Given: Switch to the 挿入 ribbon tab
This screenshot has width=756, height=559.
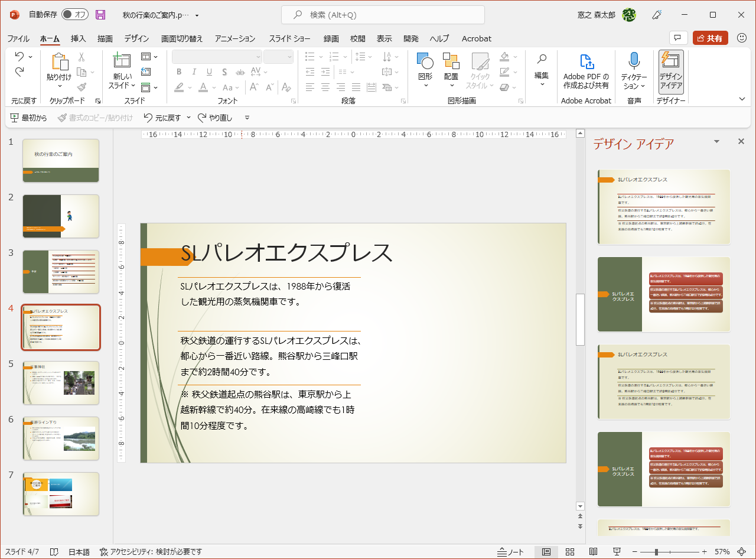Looking at the screenshot, I should point(77,38).
